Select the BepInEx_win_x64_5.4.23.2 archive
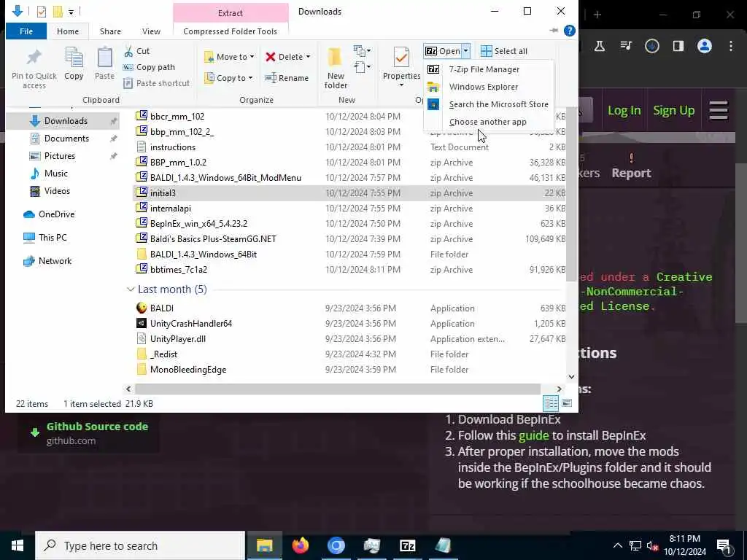The width and height of the screenshot is (747, 560). 198,223
